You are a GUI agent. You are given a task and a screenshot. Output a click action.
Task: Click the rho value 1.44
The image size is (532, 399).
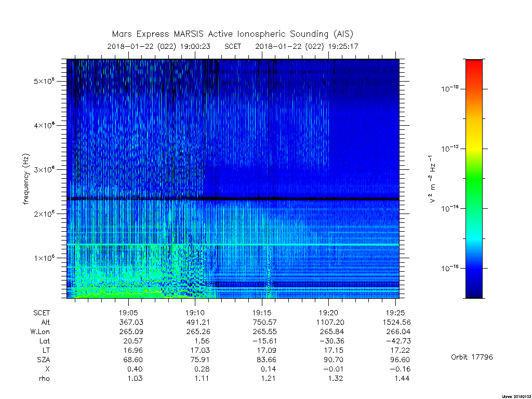[402, 378]
